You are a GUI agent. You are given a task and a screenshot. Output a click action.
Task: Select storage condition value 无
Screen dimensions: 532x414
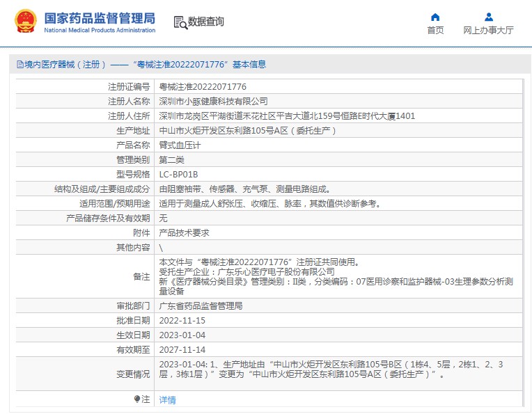tap(163, 218)
